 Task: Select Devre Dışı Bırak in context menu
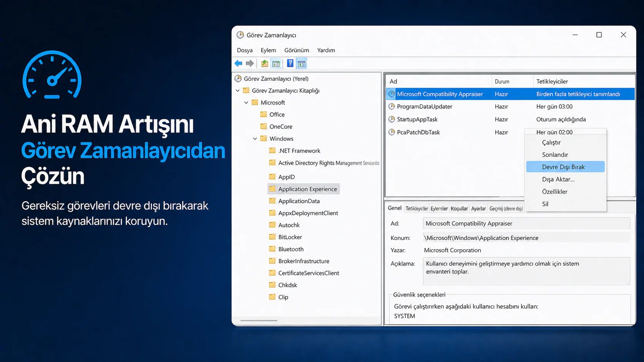click(x=565, y=167)
